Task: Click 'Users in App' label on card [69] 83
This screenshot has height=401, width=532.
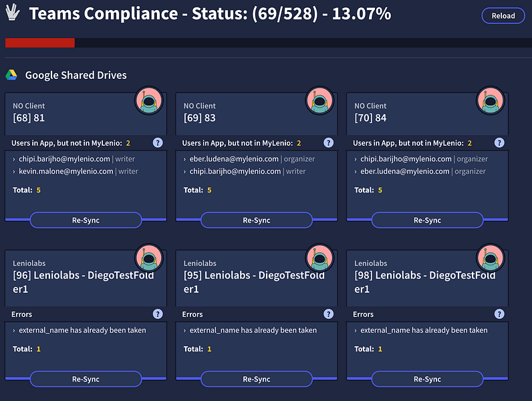Action: coord(237,143)
